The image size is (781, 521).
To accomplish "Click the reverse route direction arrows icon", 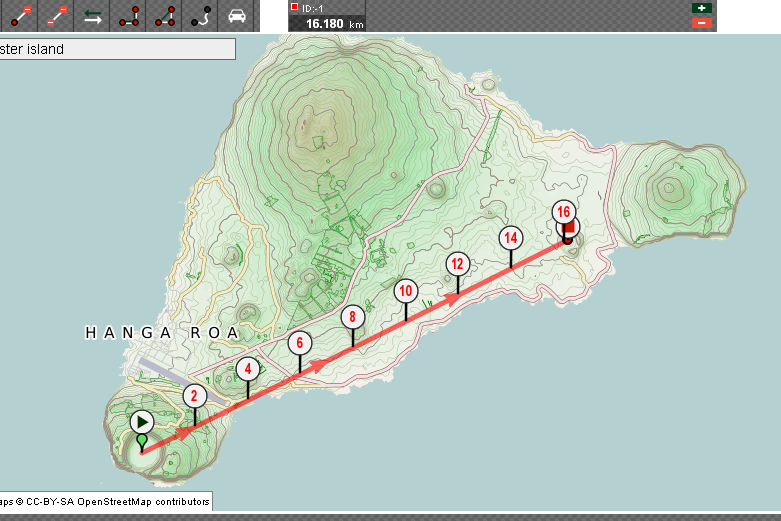I will point(92,16).
